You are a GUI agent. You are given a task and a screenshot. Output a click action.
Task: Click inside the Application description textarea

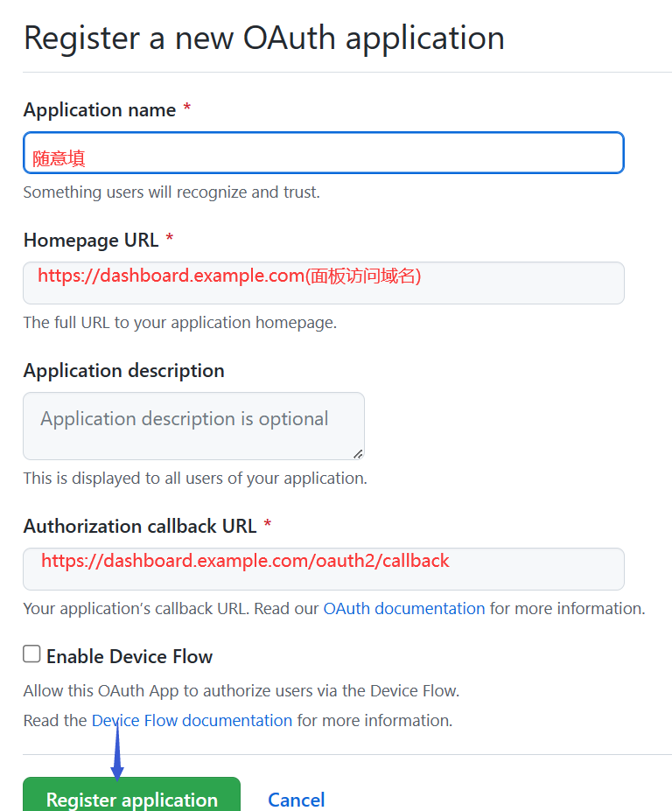193,425
